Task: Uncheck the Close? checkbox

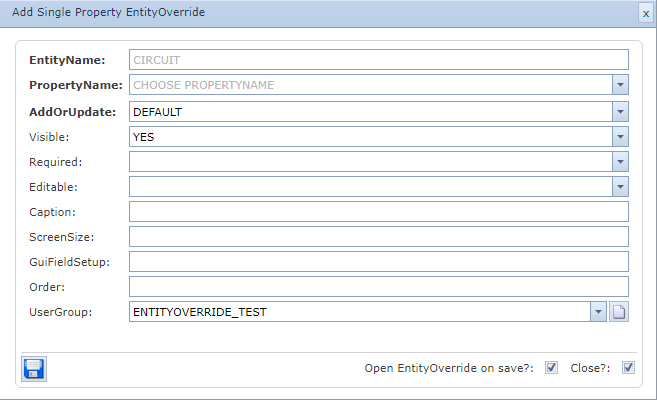Action: pos(628,368)
